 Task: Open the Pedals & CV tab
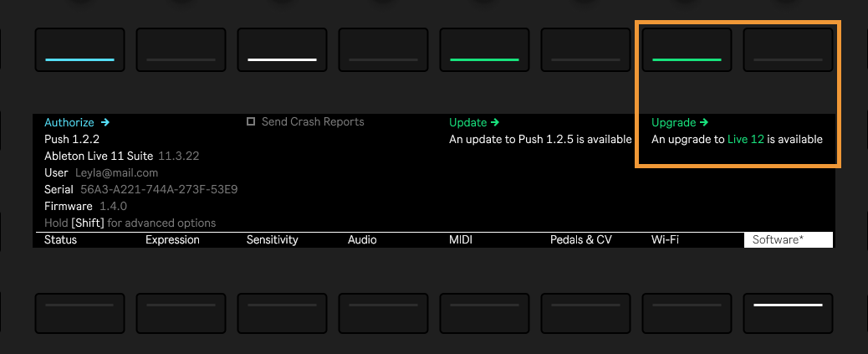pos(580,240)
